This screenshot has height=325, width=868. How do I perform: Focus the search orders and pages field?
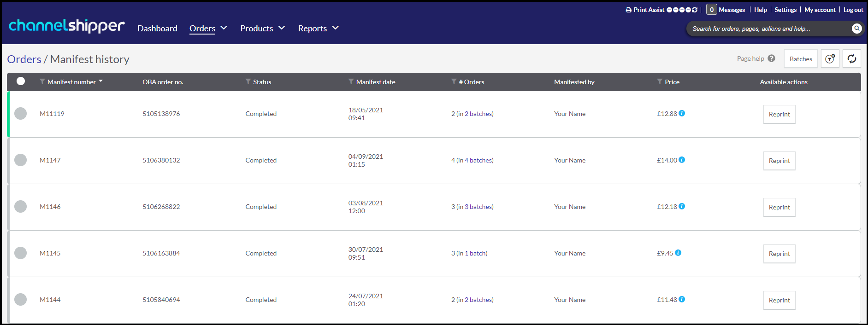tap(768, 29)
